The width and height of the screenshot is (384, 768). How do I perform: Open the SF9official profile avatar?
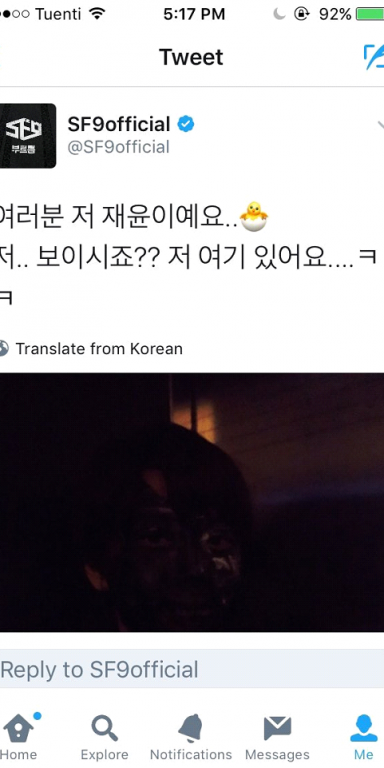click(27, 136)
